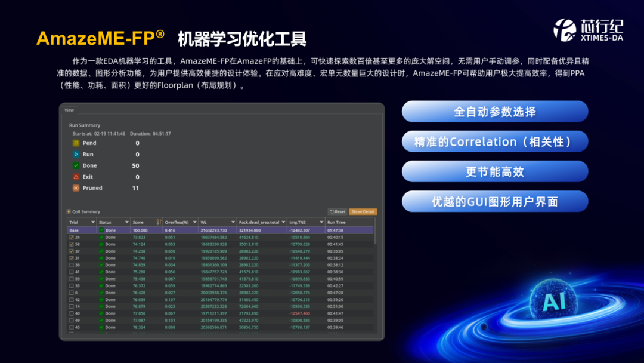Click the Done status icon for trial 31

pos(101,258)
